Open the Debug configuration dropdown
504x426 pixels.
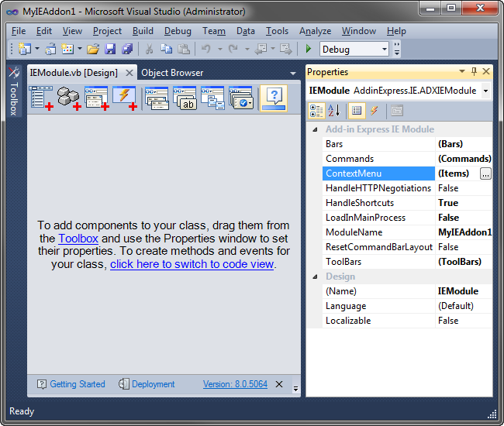tap(384, 49)
